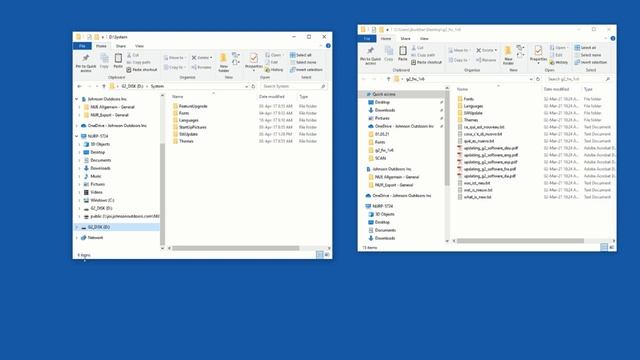Image resolution: width=640 pixels, height=360 pixels.
Task: Collapse NURP-5724 node in D:\System tree
Action: click(x=76, y=136)
